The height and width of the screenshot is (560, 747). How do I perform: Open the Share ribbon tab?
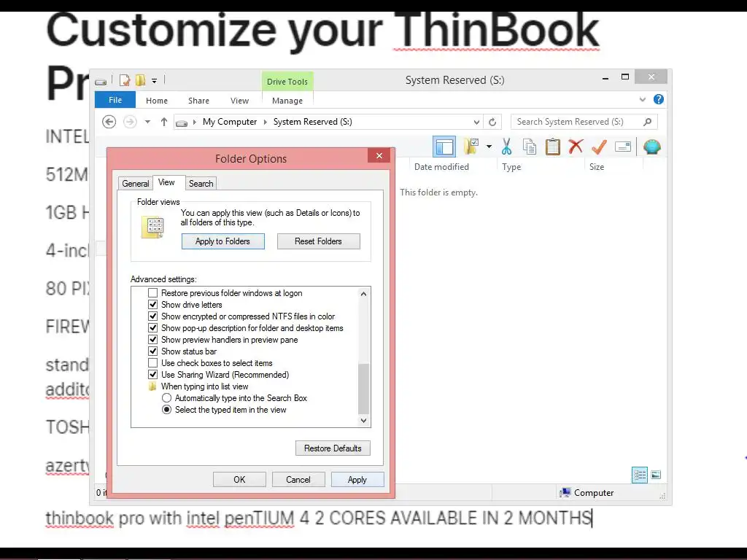pyautogui.click(x=198, y=101)
